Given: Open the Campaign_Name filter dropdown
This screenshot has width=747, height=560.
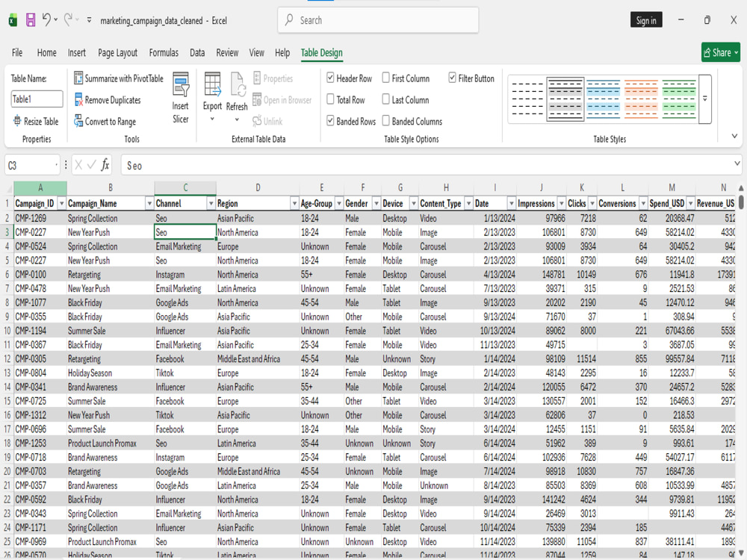Looking at the screenshot, I should (149, 204).
